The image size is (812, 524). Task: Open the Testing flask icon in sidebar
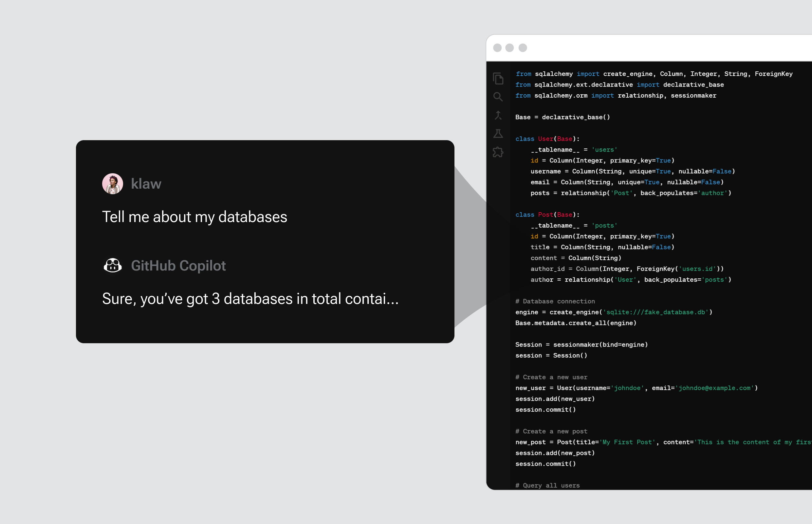click(x=498, y=133)
